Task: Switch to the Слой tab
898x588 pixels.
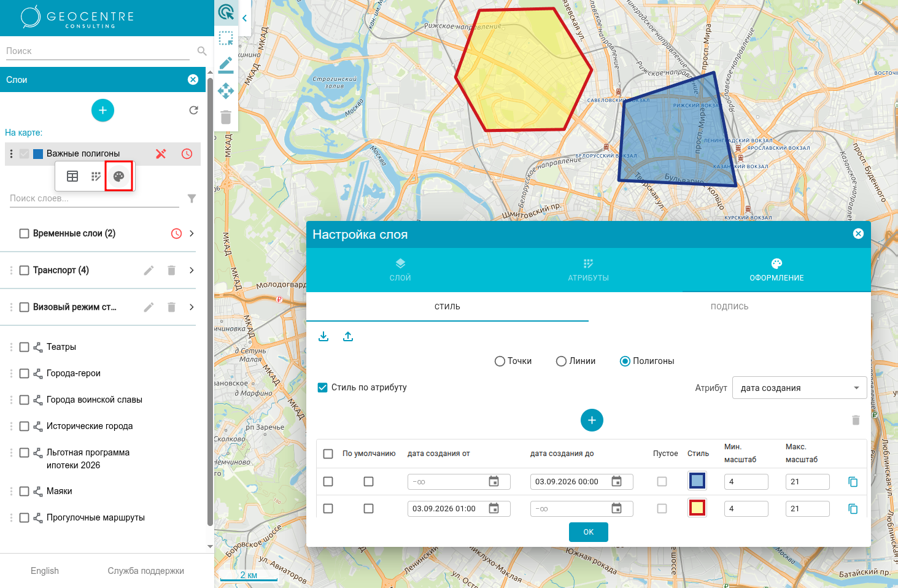Action: [x=400, y=270]
